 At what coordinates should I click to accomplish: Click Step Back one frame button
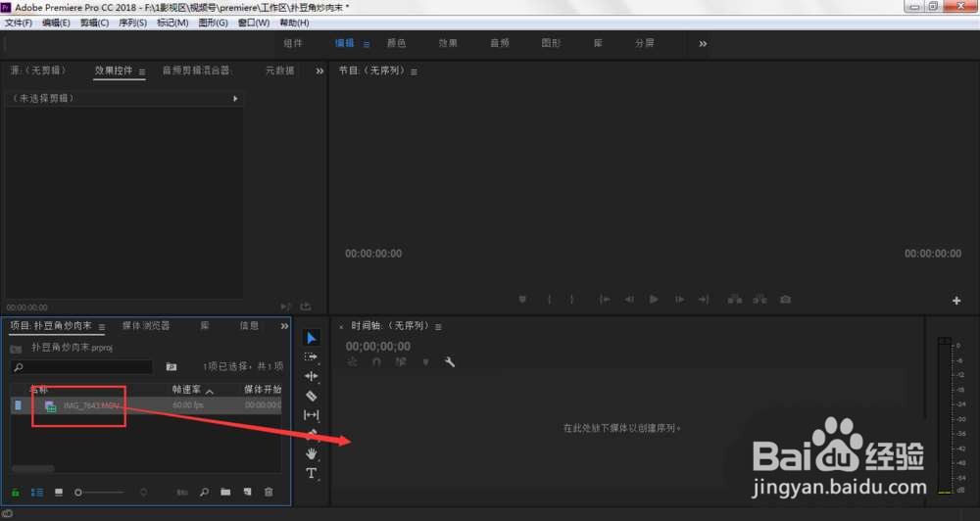coord(629,300)
